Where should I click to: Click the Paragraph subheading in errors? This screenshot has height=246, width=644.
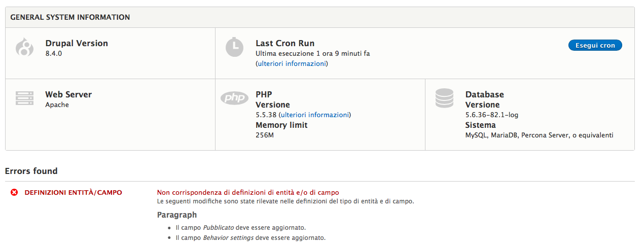coord(177,215)
